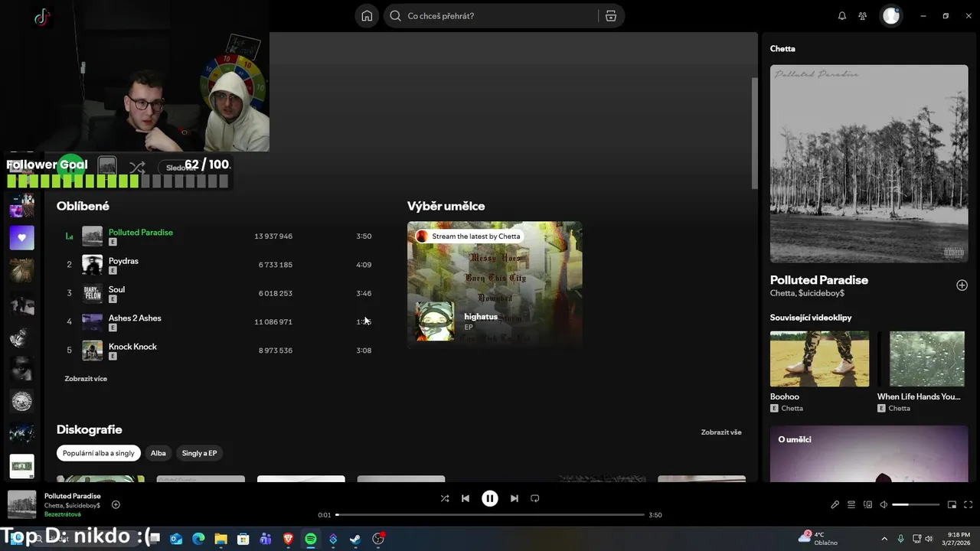Viewport: 980px width, 551px height.
Task: Open the Knock Knock cover thumbnail
Action: click(x=93, y=350)
